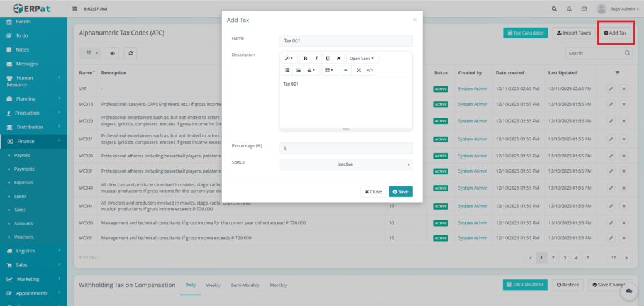The height and width of the screenshot is (306, 644).
Task: Open the magic wand style menu
Action: pyautogui.click(x=289, y=59)
